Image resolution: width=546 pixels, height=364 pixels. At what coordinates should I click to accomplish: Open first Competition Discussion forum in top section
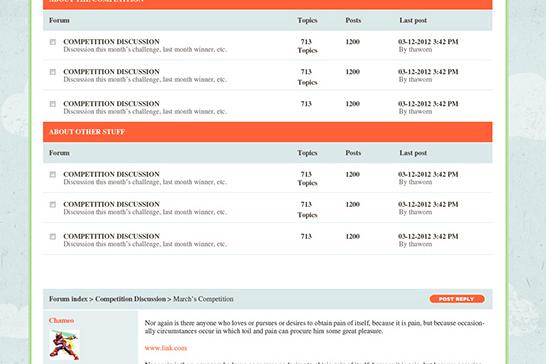pyautogui.click(x=111, y=42)
